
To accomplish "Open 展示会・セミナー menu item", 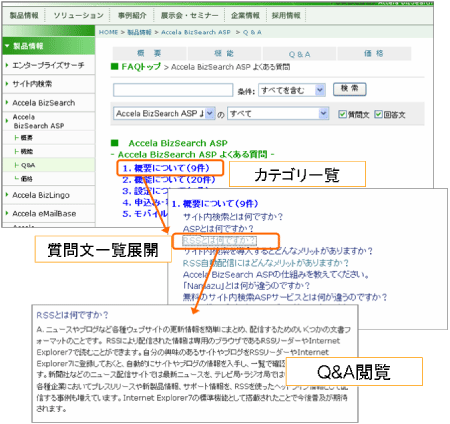I will click(x=190, y=16).
